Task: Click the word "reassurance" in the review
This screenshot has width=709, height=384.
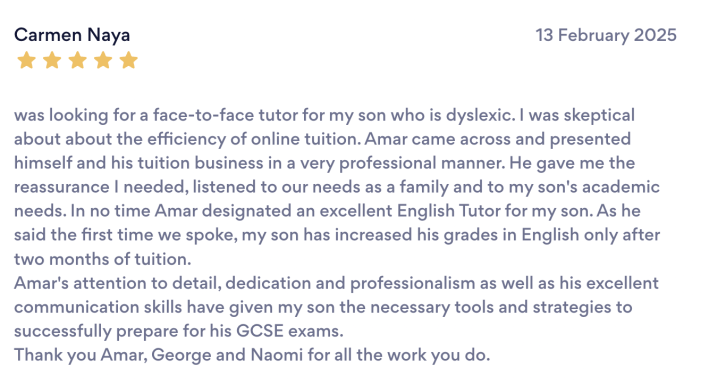Action: (62, 187)
